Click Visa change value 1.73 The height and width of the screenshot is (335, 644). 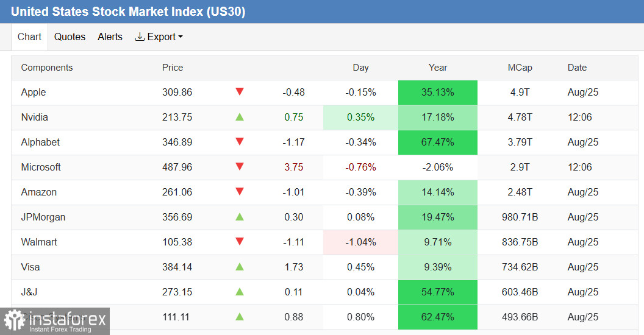click(294, 267)
